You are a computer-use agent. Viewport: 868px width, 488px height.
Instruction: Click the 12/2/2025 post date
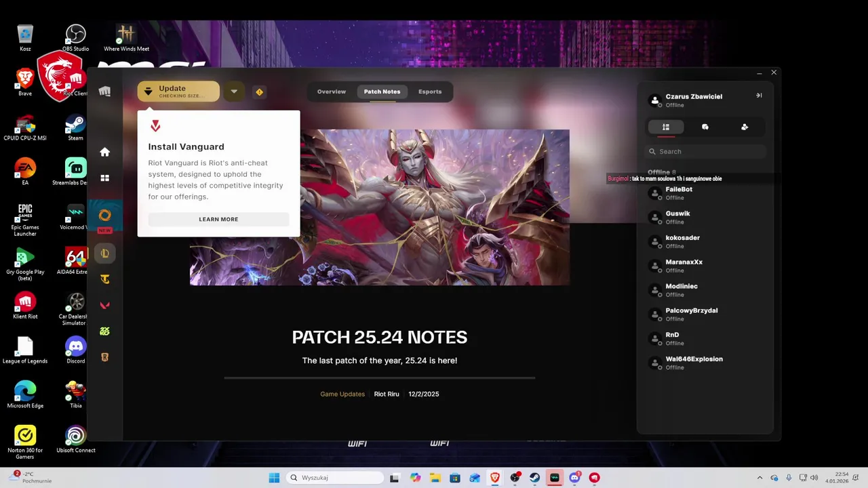(x=424, y=394)
